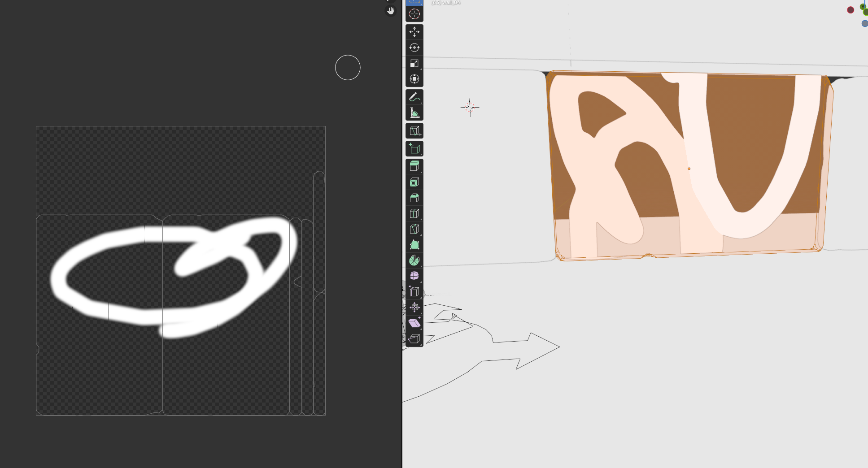
Task: Select the 3D Cursor tool
Action: pos(414,14)
